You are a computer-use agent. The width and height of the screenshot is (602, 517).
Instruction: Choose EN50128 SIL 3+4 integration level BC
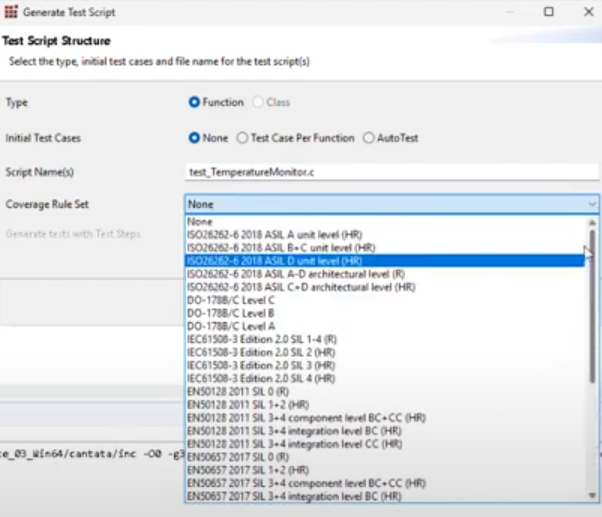(385, 431)
